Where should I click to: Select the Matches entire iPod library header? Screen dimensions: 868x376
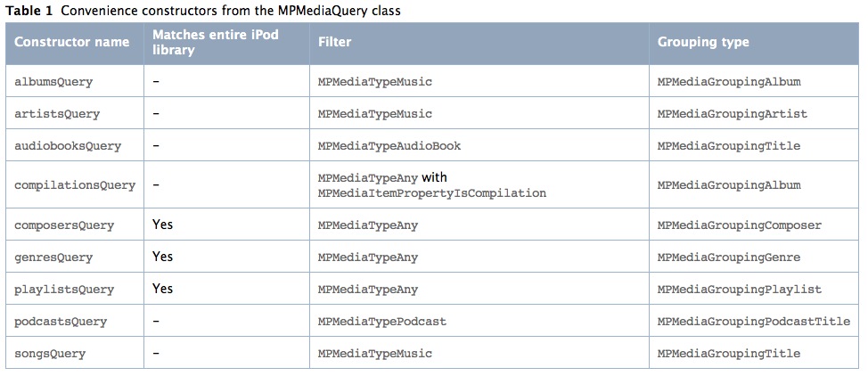pos(216,42)
